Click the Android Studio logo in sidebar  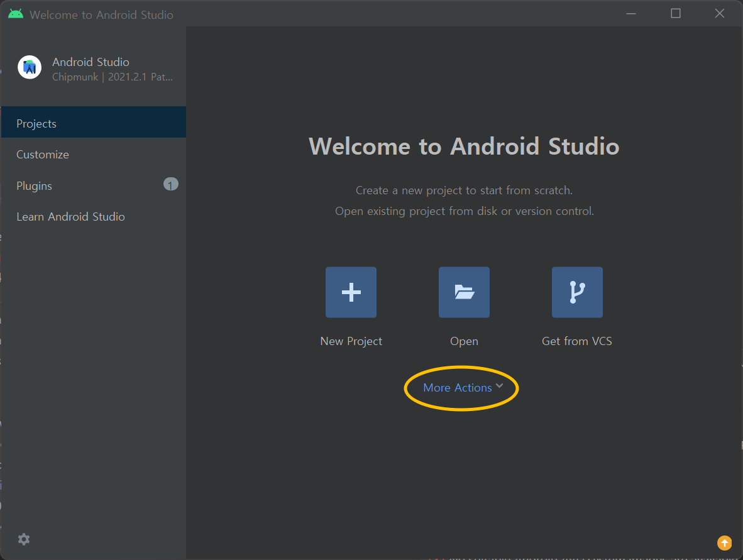[x=30, y=67]
